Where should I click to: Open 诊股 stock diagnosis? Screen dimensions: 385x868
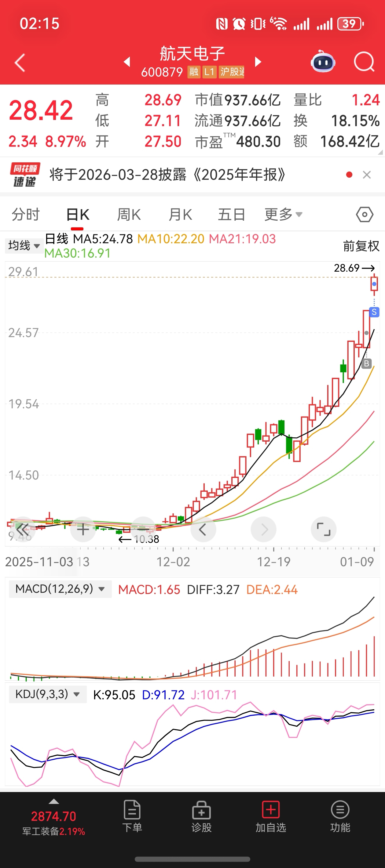click(201, 816)
